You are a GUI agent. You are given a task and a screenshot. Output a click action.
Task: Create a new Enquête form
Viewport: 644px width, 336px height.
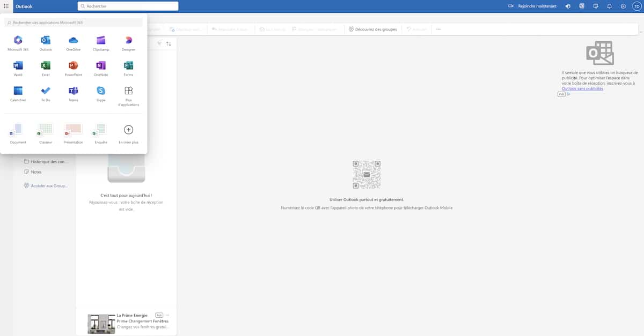101,133
